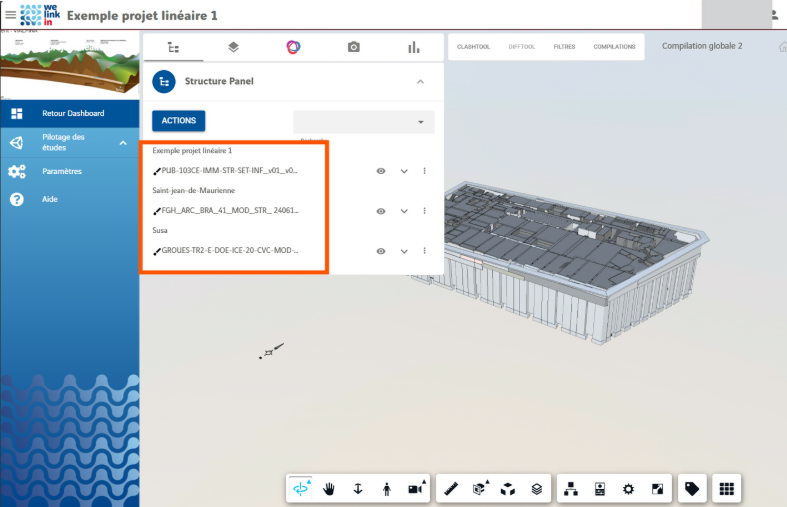Pick the ruler measure tool

(x=451, y=489)
